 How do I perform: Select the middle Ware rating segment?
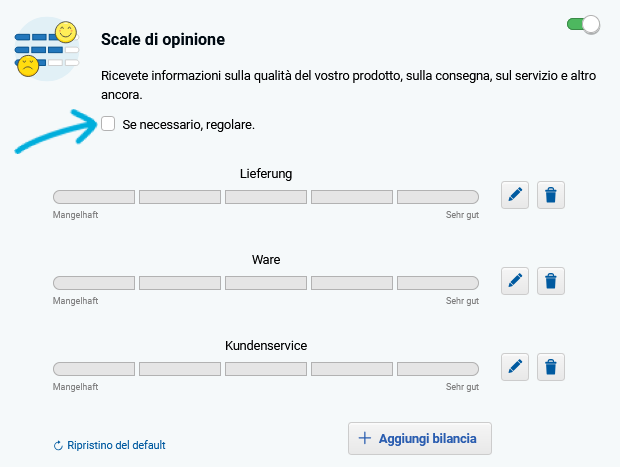click(x=266, y=283)
